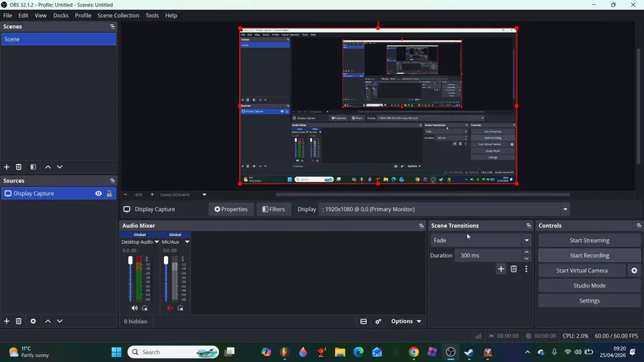Open Mic/Aux monitoring headphone icon
Screen dimensions: 644x362
(x=180, y=308)
